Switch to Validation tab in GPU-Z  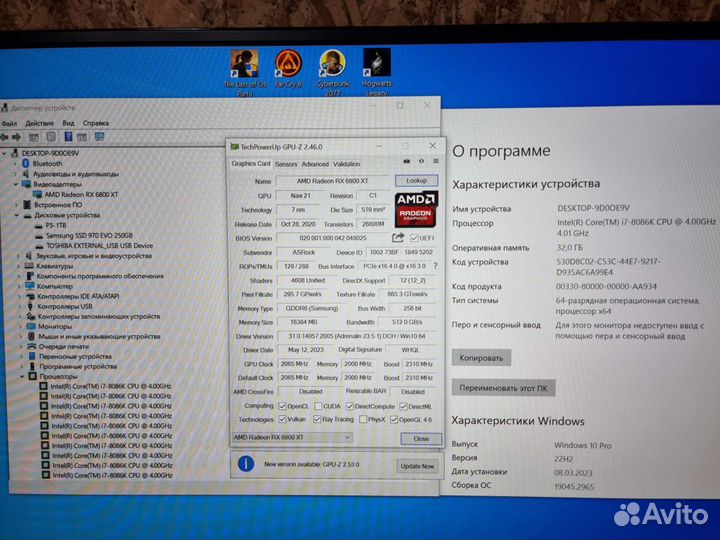(x=346, y=164)
